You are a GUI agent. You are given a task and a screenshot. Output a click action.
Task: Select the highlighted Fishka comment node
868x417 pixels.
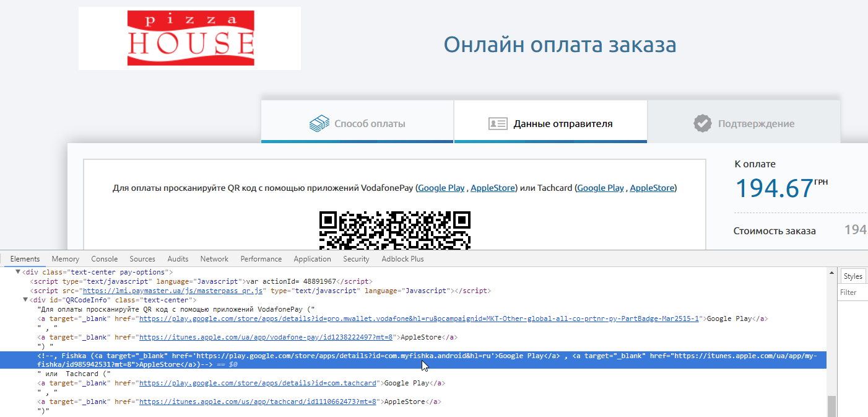tap(413, 360)
